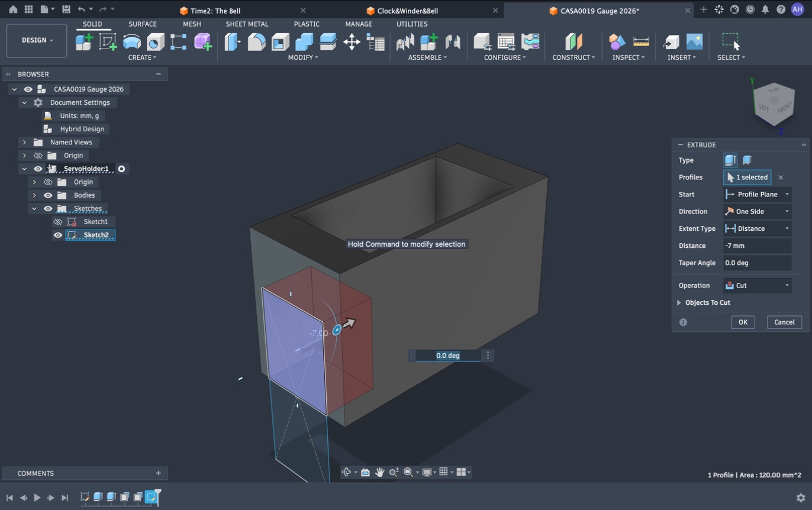The width and height of the screenshot is (812, 510).
Task: Expand the Named Views folder
Action: point(24,142)
